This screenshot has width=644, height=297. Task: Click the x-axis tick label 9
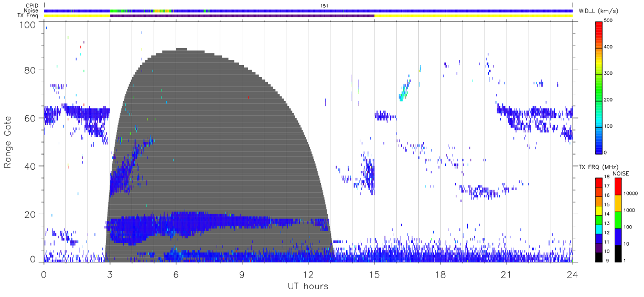click(x=242, y=275)
